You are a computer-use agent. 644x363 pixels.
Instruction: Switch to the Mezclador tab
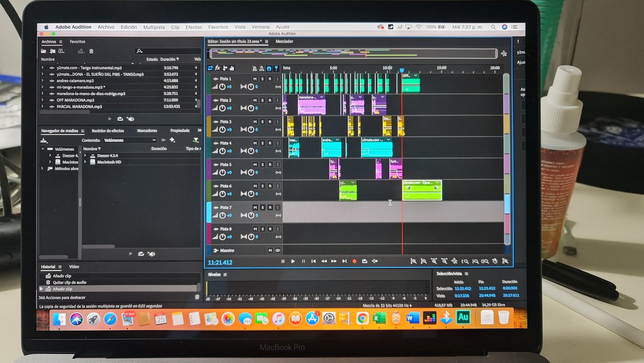284,41
